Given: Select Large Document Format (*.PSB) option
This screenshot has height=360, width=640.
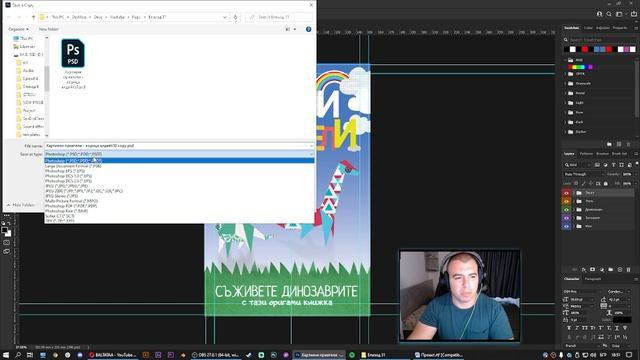Looking at the screenshot, I should tap(179, 166).
